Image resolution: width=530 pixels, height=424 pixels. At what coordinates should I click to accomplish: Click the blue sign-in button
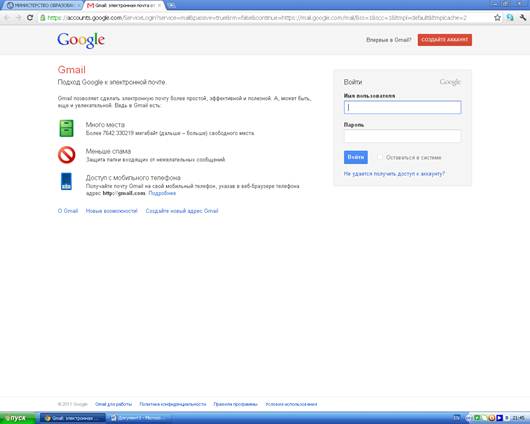click(x=356, y=157)
